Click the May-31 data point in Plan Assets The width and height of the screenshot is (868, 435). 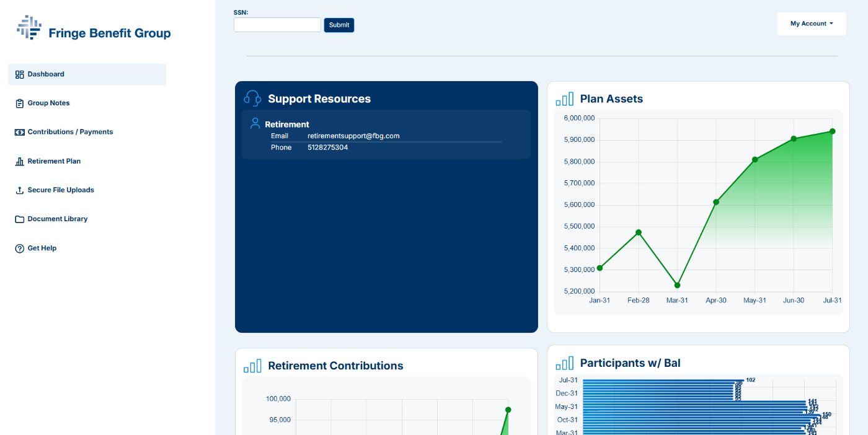(755, 160)
